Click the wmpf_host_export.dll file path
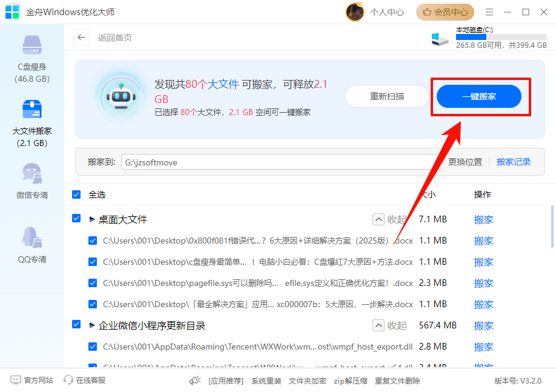 [x=258, y=347]
